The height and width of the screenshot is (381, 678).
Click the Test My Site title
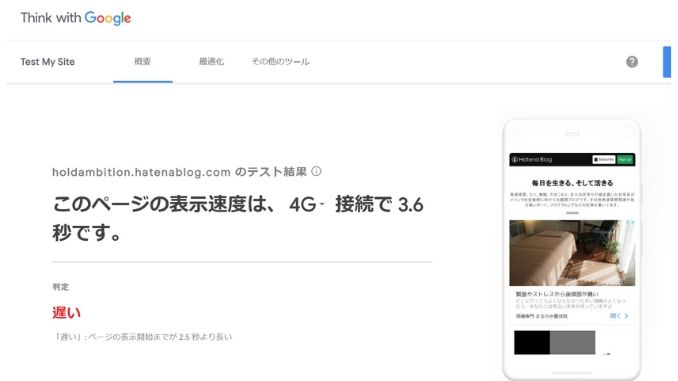(48, 62)
